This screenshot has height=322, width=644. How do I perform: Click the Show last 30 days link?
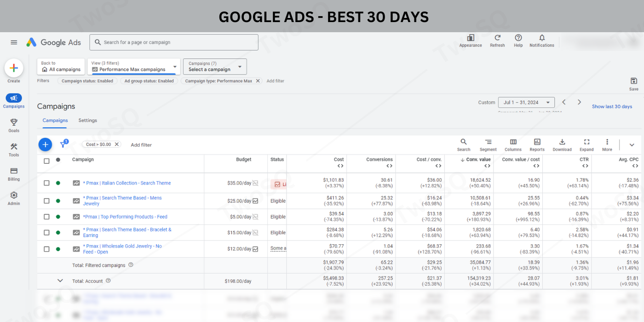point(612,107)
